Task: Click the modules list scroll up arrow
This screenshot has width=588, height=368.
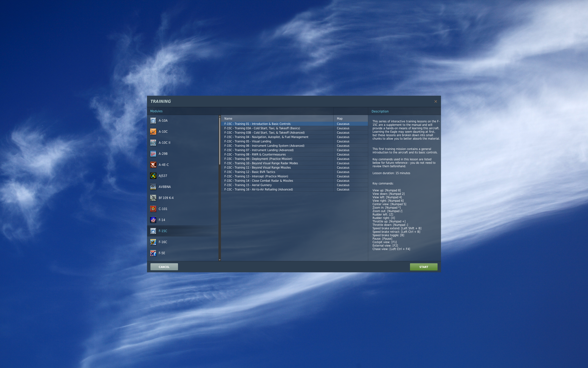Action: [x=219, y=116]
